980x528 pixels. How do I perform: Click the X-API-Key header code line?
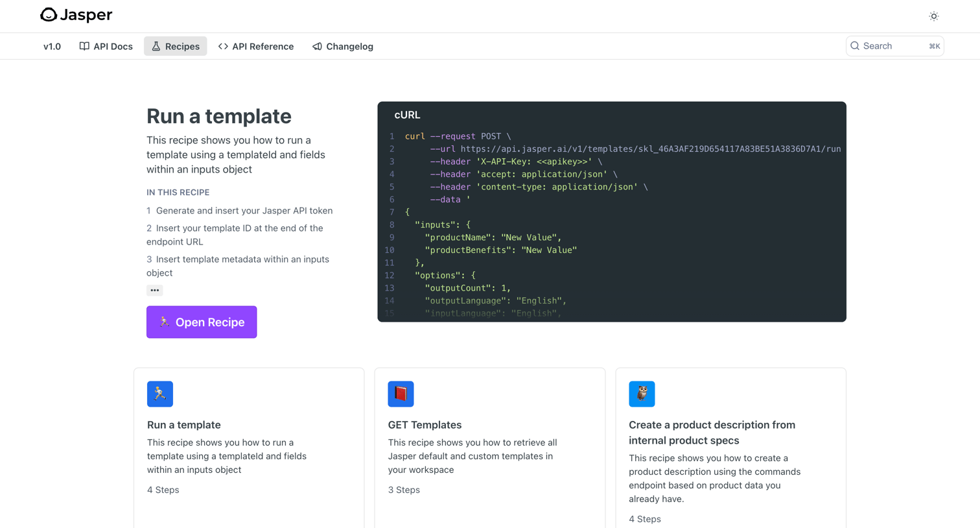pyautogui.click(x=516, y=162)
